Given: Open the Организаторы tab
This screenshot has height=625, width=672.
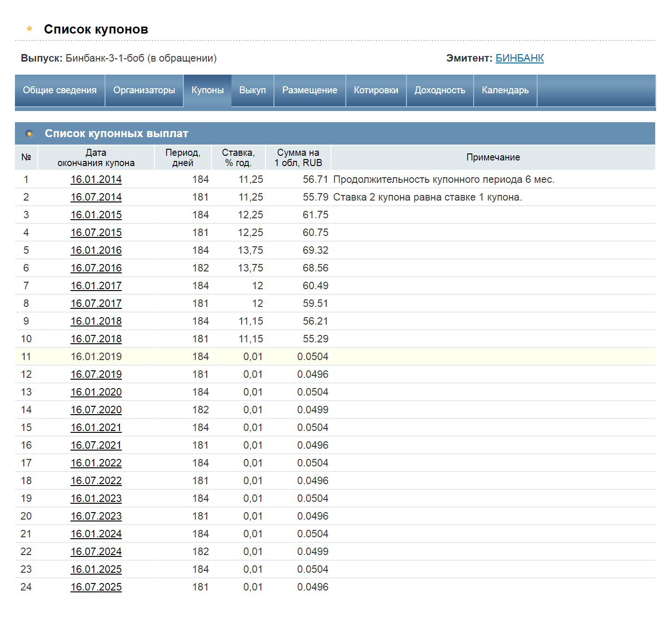Looking at the screenshot, I should (144, 90).
